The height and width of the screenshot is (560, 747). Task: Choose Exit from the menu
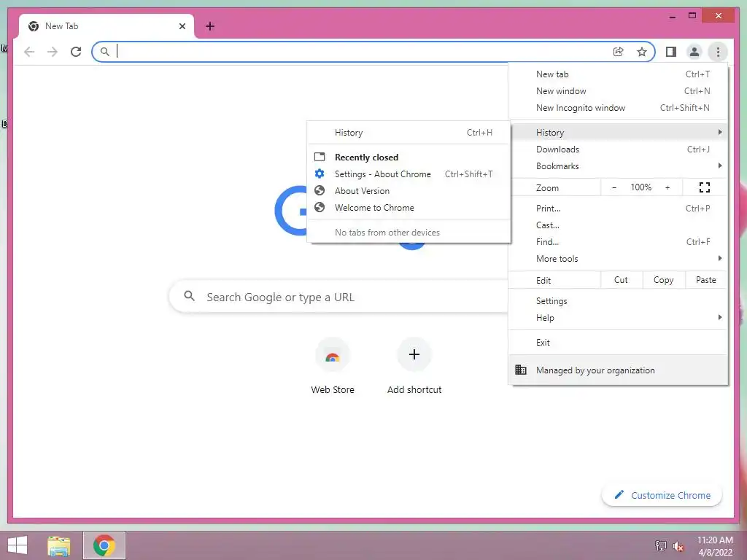coord(618,342)
